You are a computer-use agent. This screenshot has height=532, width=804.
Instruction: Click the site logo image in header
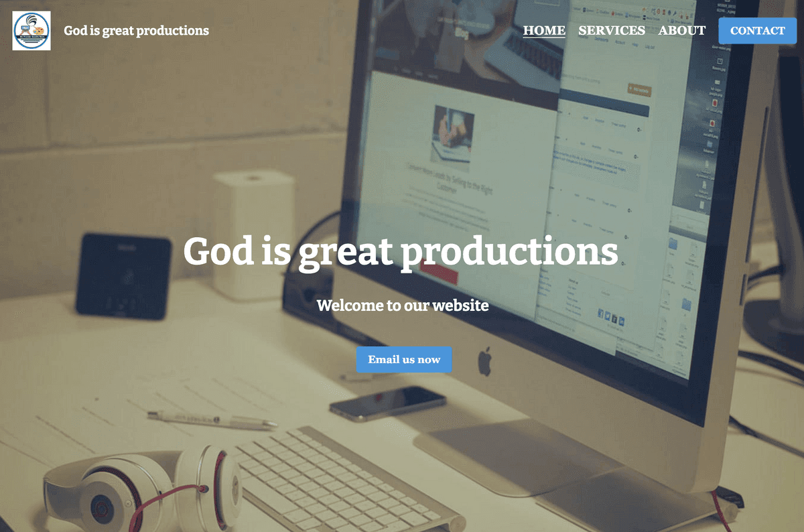[x=31, y=31]
